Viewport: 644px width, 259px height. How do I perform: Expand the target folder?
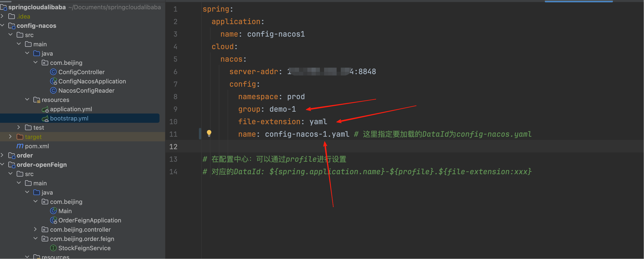point(10,137)
